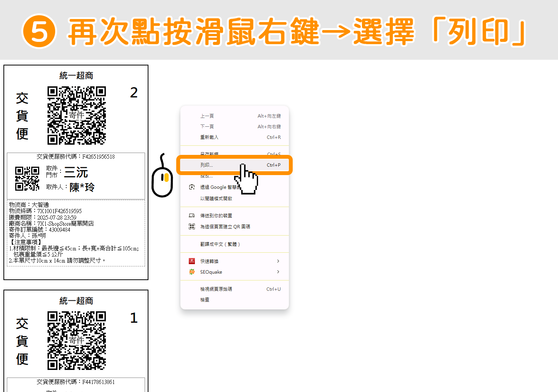The width and height of the screenshot is (558, 392).
Task: Click service code F44178613861
Action: 99,382
